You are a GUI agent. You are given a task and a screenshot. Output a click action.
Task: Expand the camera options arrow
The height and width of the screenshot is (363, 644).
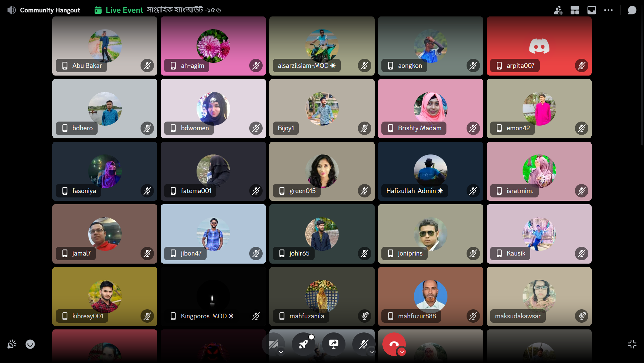tap(281, 352)
